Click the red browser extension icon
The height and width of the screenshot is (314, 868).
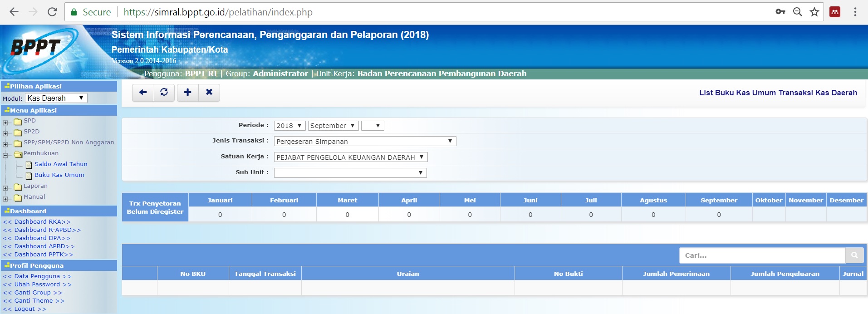coord(835,12)
